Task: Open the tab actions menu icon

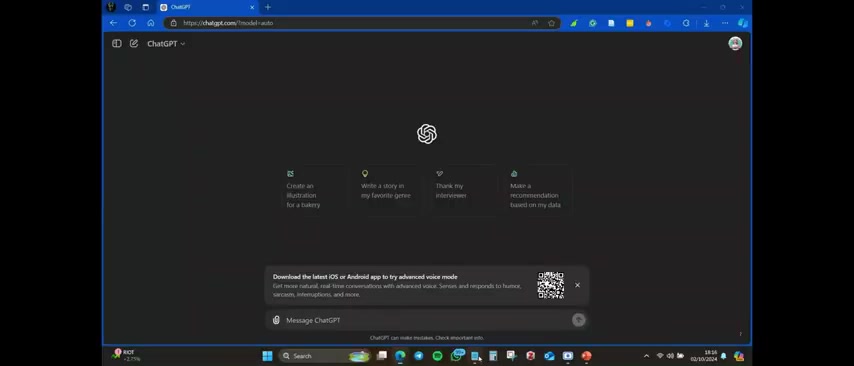Action: tap(145, 7)
